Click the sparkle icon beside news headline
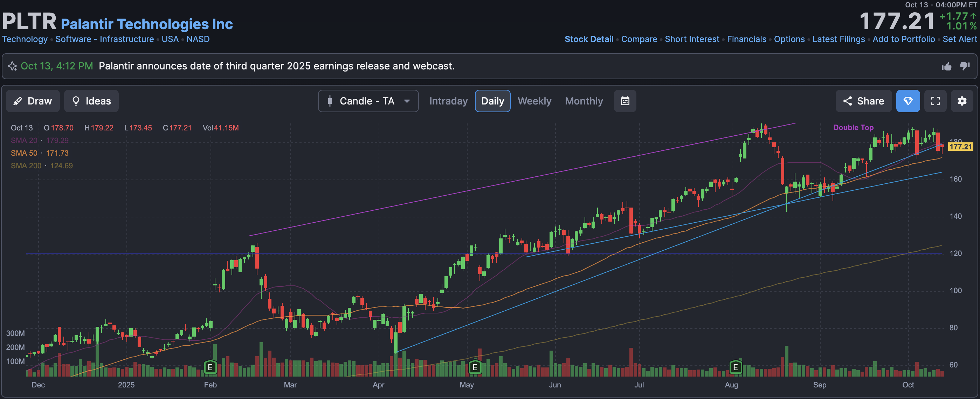Image resolution: width=980 pixels, height=399 pixels. (x=12, y=66)
